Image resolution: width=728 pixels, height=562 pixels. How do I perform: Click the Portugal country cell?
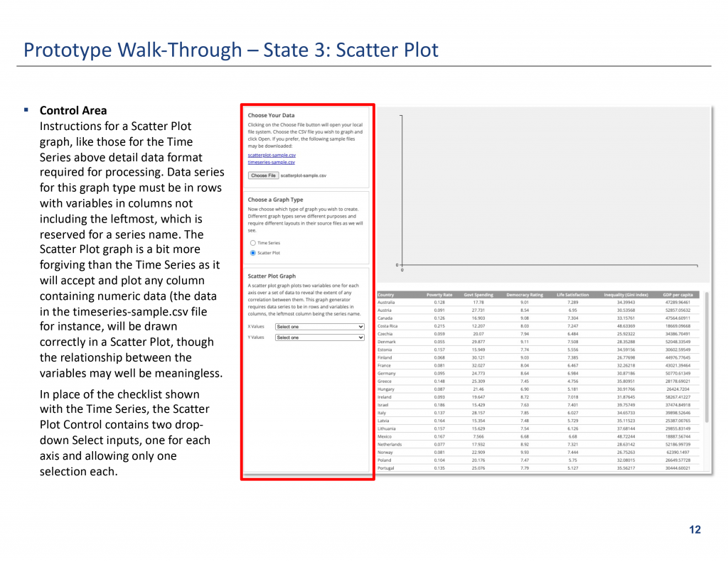pos(386,468)
